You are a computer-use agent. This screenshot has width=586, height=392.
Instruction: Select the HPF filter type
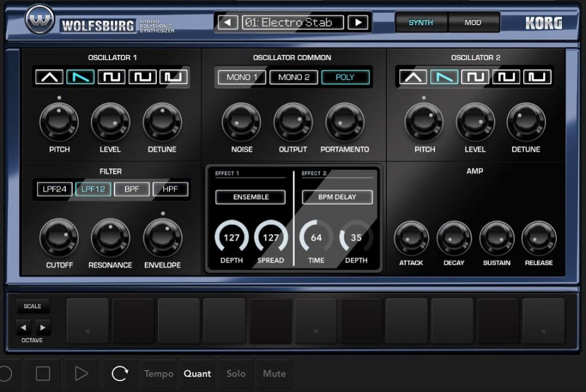click(x=171, y=189)
